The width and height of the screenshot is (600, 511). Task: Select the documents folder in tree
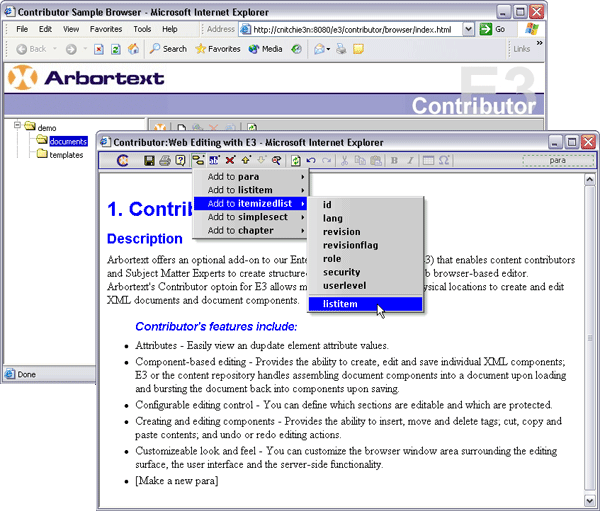coord(68,142)
